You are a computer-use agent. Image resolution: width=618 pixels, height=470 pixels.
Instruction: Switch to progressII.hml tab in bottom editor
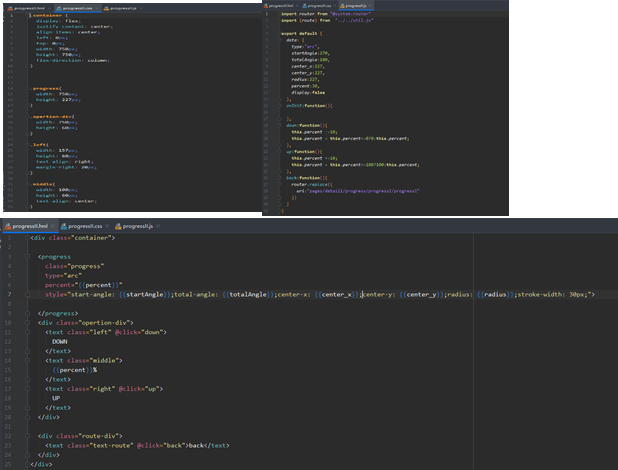(30, 226)
